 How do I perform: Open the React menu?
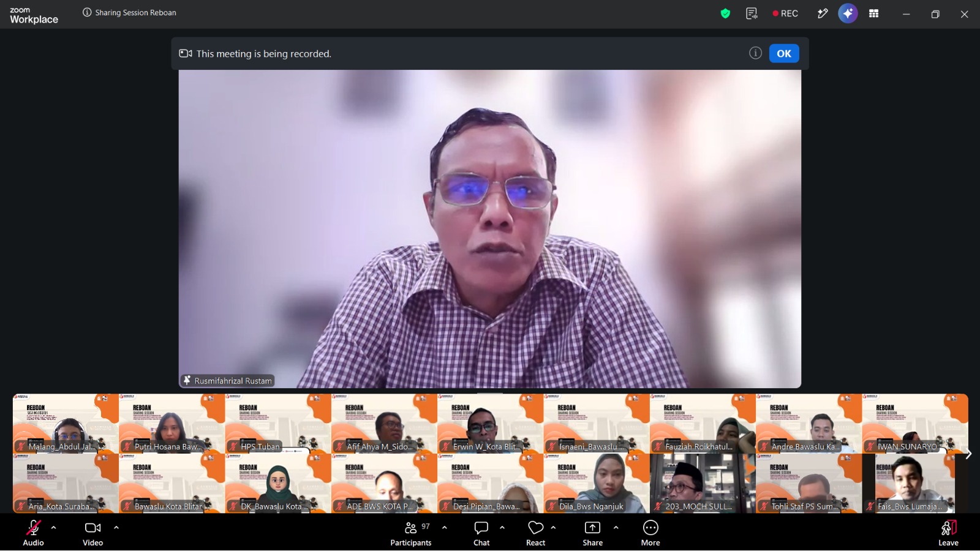(536, 533)
